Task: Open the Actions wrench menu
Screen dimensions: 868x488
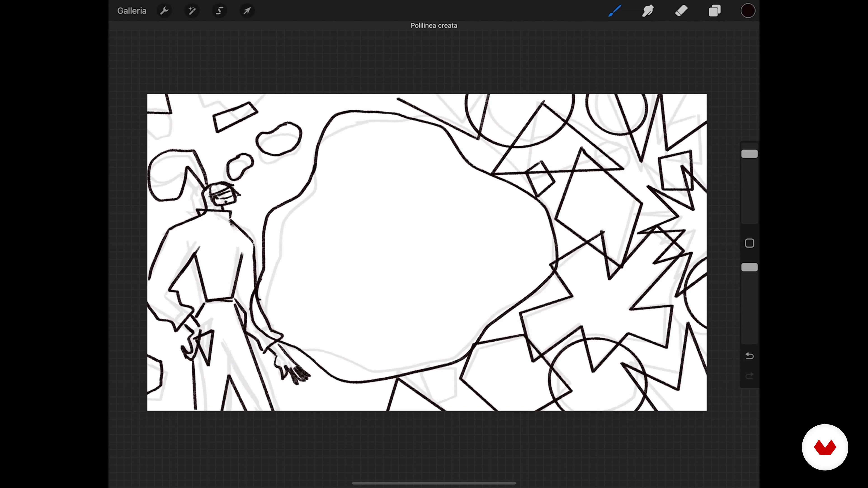Action: coord(164,11)
